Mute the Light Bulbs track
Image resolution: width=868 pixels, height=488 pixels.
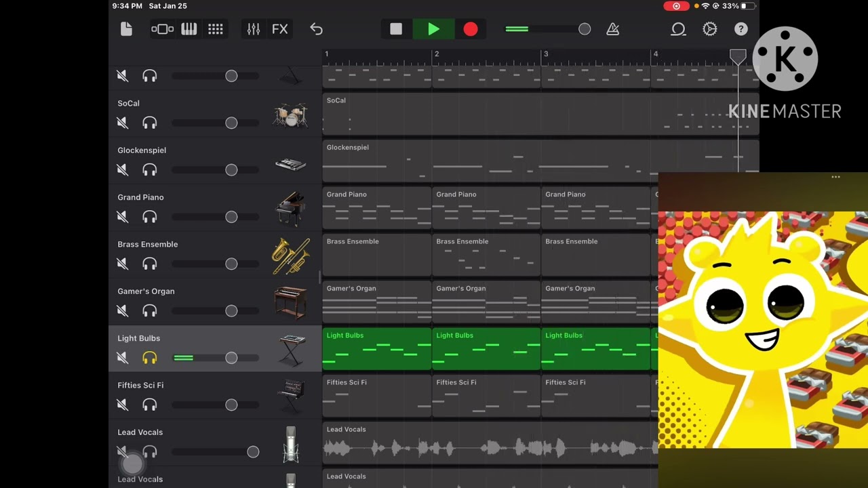coord(123,358)
